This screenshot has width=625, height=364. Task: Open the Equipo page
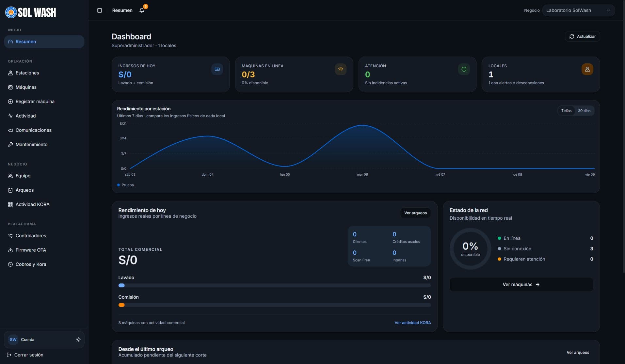click(44, 176)
